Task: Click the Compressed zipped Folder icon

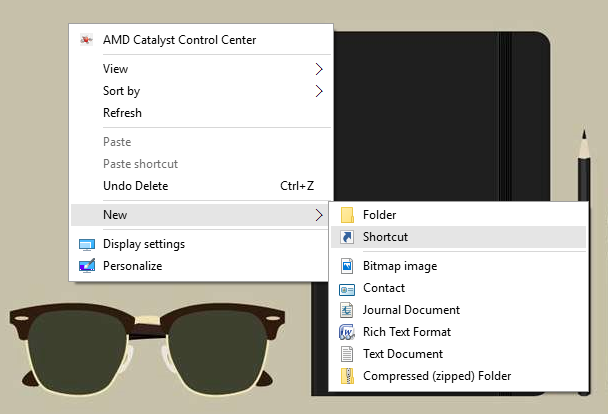Action: pyautogui.click(x=347, y=376)
